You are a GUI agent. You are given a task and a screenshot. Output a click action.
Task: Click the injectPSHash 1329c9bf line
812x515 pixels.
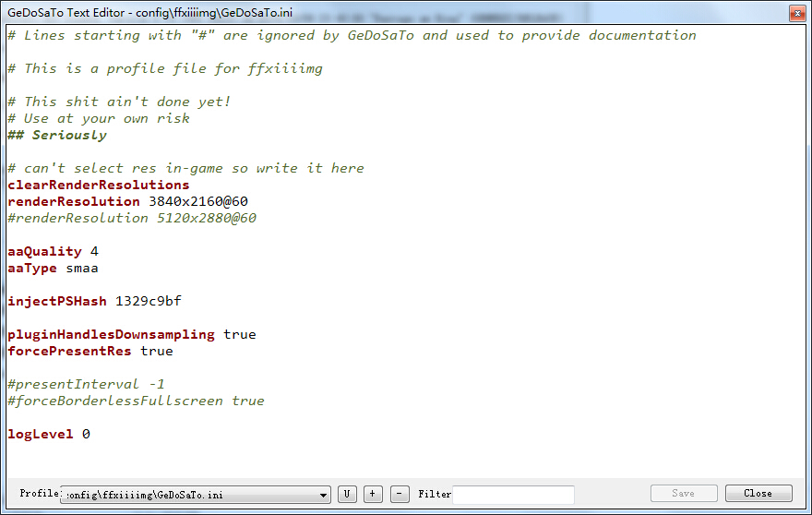tap(94, 302)
